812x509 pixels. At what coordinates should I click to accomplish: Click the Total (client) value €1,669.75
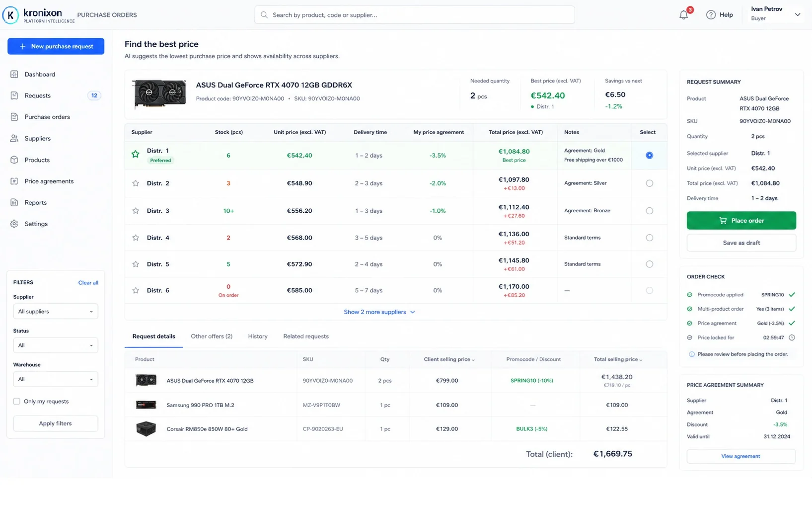613,454
